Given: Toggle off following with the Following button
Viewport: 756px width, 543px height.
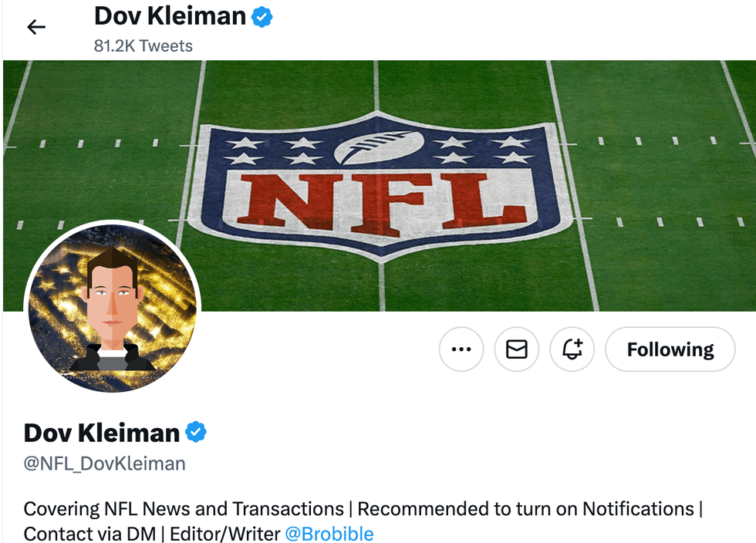Looking at the screenshot, I should pyautogui.click(x=670, y=349).
